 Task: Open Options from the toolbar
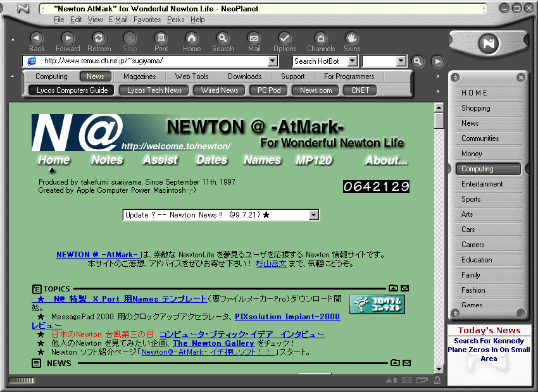click(285, 38)
